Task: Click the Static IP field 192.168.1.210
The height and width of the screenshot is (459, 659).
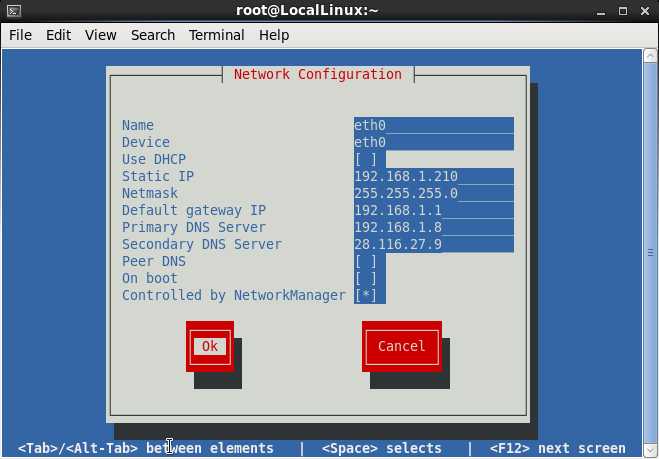Action: (x=434, y=176)
